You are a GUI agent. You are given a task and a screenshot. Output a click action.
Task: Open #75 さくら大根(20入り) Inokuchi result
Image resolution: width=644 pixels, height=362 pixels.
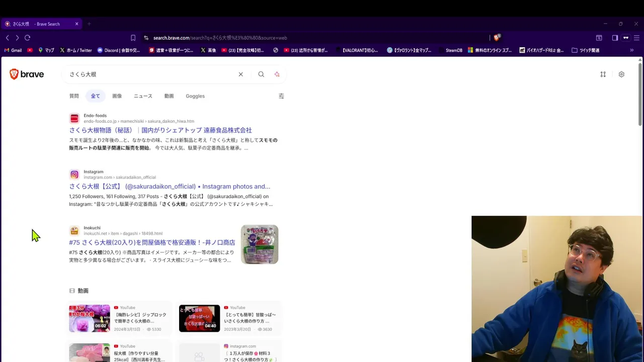[152, 242]
